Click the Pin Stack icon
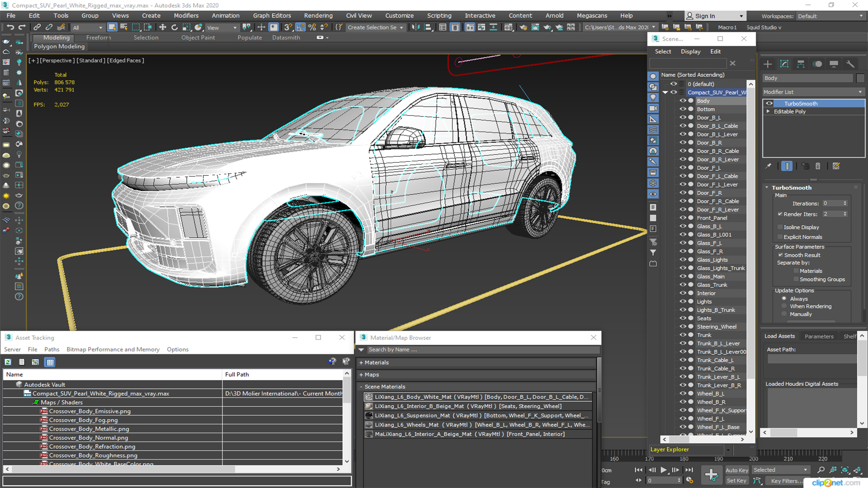This screenshot has width=868, height=488. 769,166
